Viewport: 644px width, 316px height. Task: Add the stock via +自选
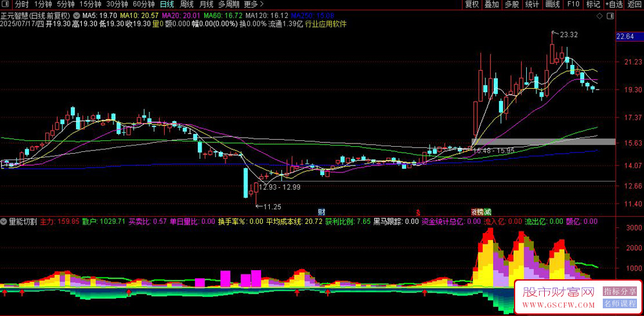[614, 5]
